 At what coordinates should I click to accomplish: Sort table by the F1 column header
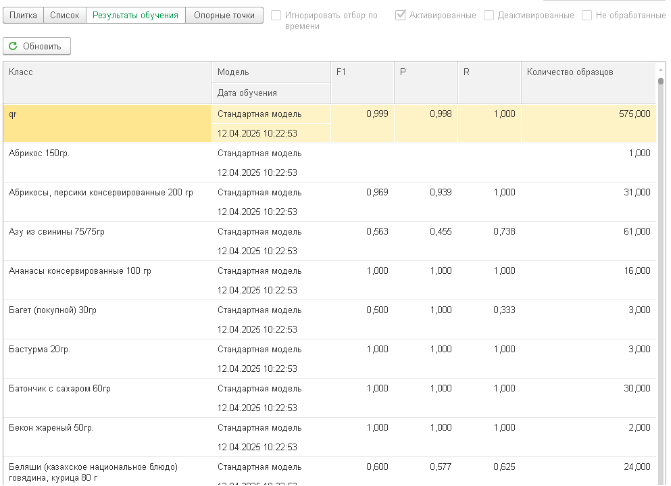pyautogui.click(x=362, y=73)
